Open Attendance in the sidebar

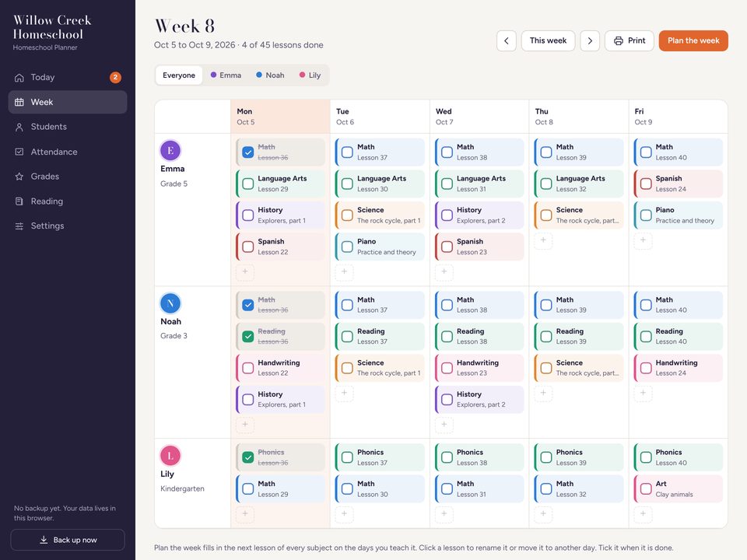[x=68, y=152]
